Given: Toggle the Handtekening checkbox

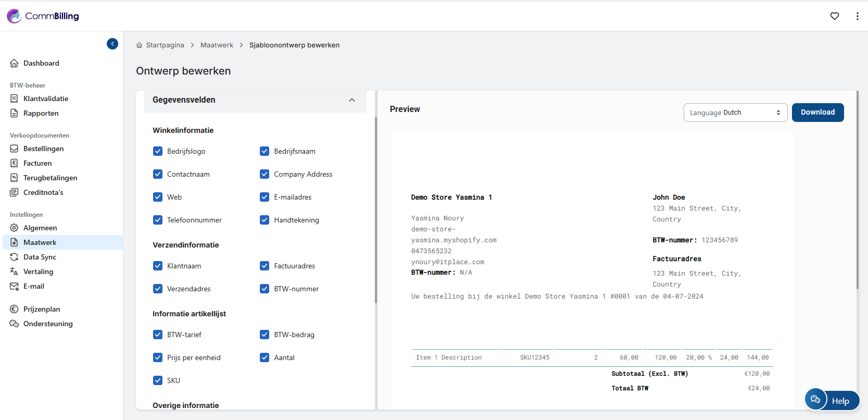Looking at the screenshot, I should pyautogui.click(x=265, y=220).
